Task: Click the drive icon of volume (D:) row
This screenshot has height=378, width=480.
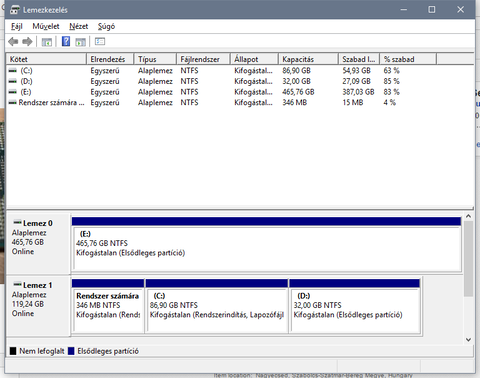Action: tap(13, 81)
